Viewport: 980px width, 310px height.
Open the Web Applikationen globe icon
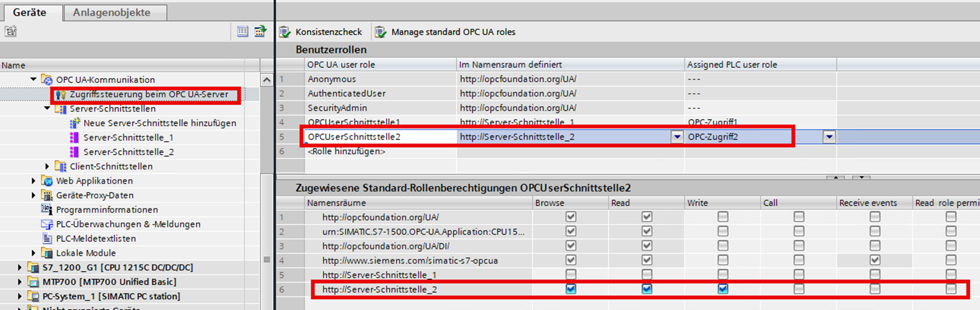coord(47,181)
